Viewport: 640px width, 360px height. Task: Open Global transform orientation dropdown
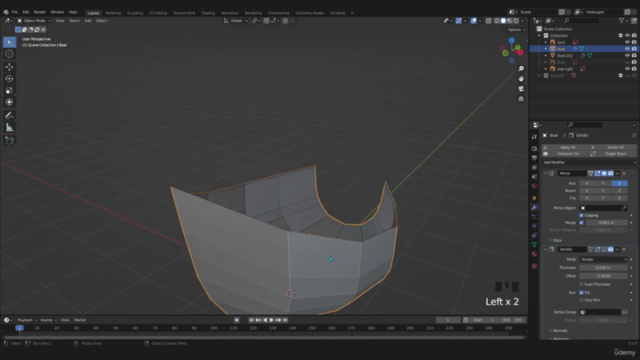[236, 20]
